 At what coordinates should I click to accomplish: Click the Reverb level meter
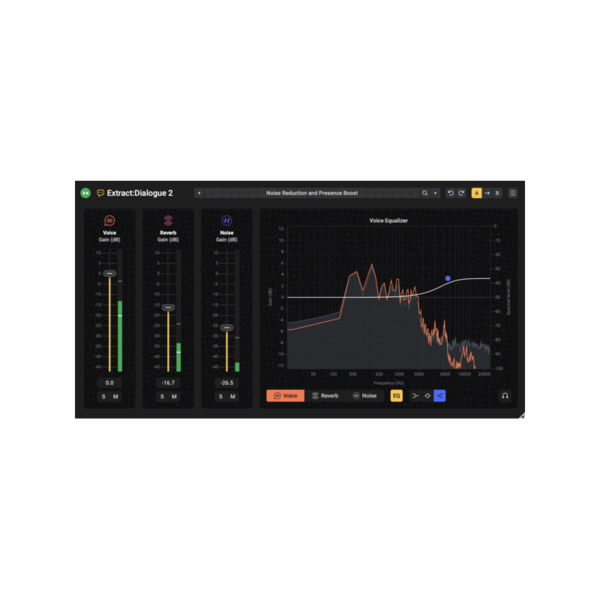178,311
